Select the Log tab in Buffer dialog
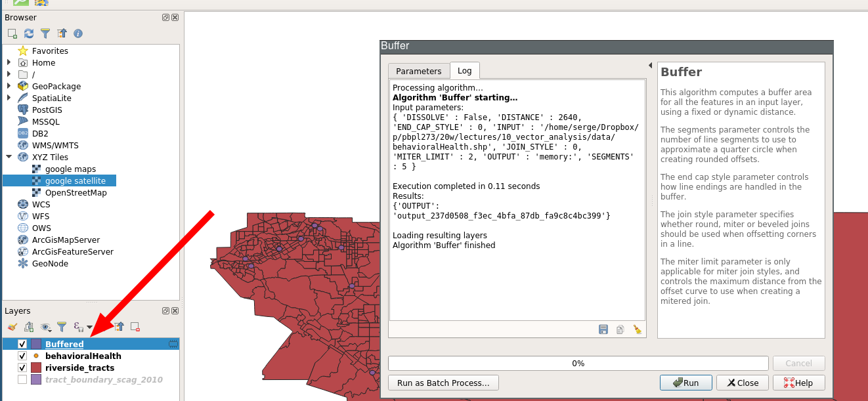The width and height of the screenshot is (868, 401). [x=464, y=71]
